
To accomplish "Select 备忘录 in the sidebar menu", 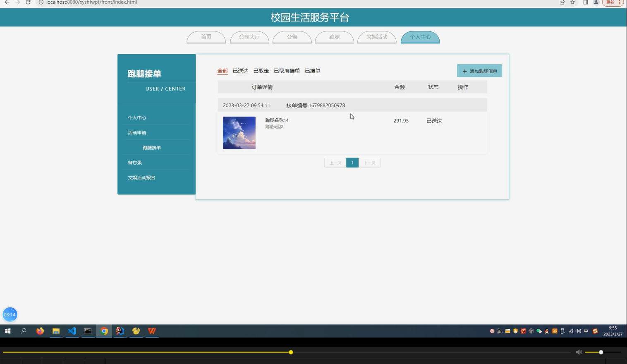I will point(134,162).
